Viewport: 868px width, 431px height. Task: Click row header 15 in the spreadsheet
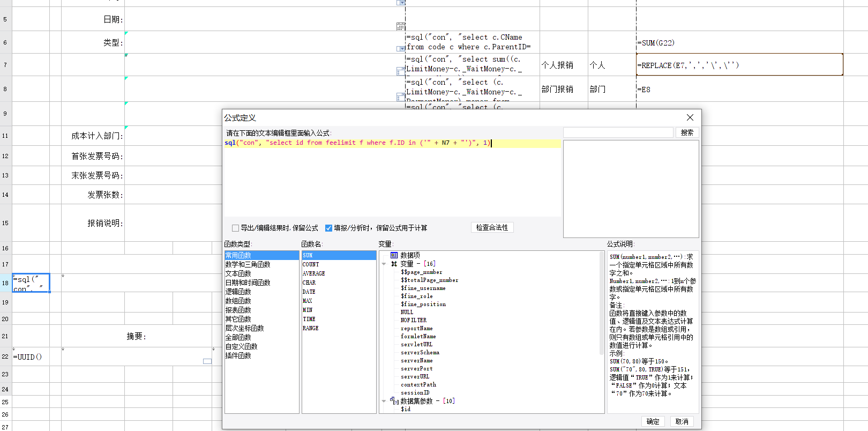[5, 223]
